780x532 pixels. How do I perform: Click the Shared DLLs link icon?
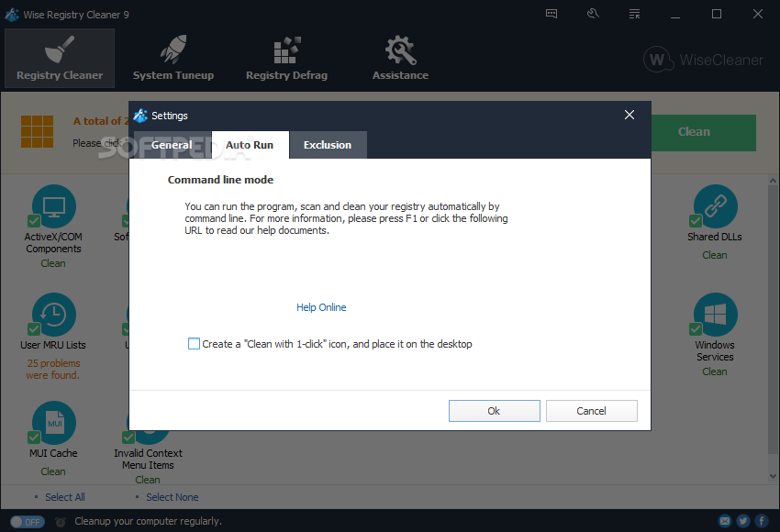click(x=716, y=206)
